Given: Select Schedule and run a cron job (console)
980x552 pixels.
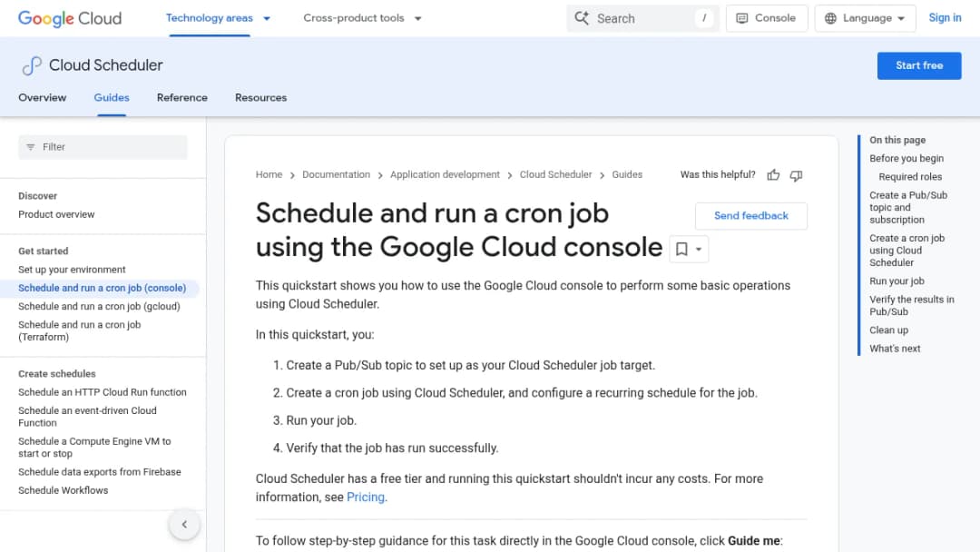Looking at the screenshot, I should point(102,288).
